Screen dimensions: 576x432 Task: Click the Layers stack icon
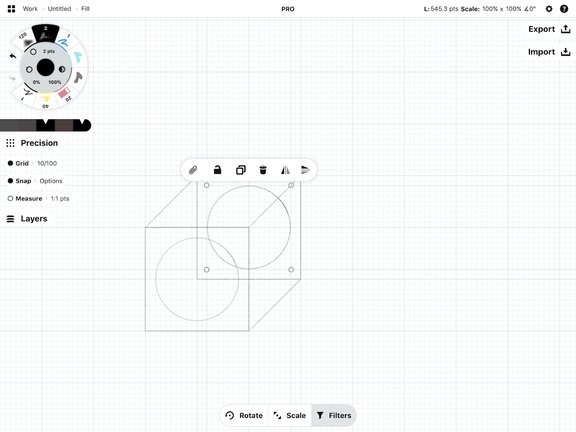(10, 219)
